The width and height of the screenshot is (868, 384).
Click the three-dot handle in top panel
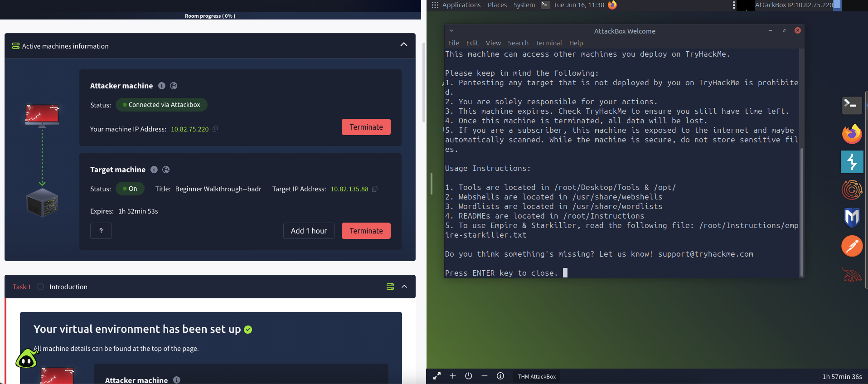pos(734,5)
